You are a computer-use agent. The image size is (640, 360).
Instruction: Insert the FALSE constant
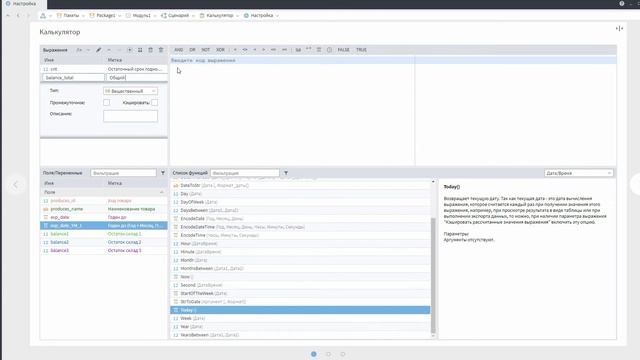pos(344,50)
